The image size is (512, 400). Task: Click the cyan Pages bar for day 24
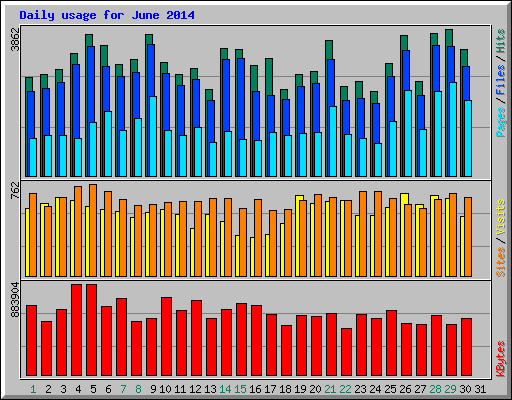[x=378, y=160]
